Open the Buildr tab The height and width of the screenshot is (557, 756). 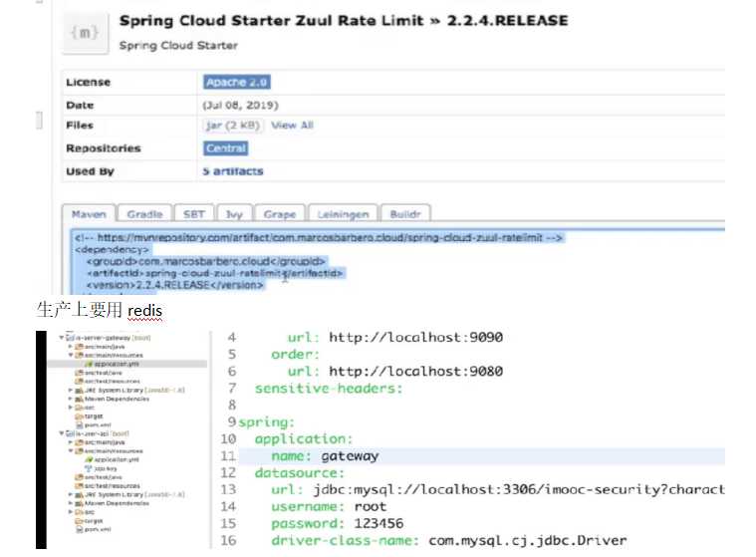(x=405, y=213)
